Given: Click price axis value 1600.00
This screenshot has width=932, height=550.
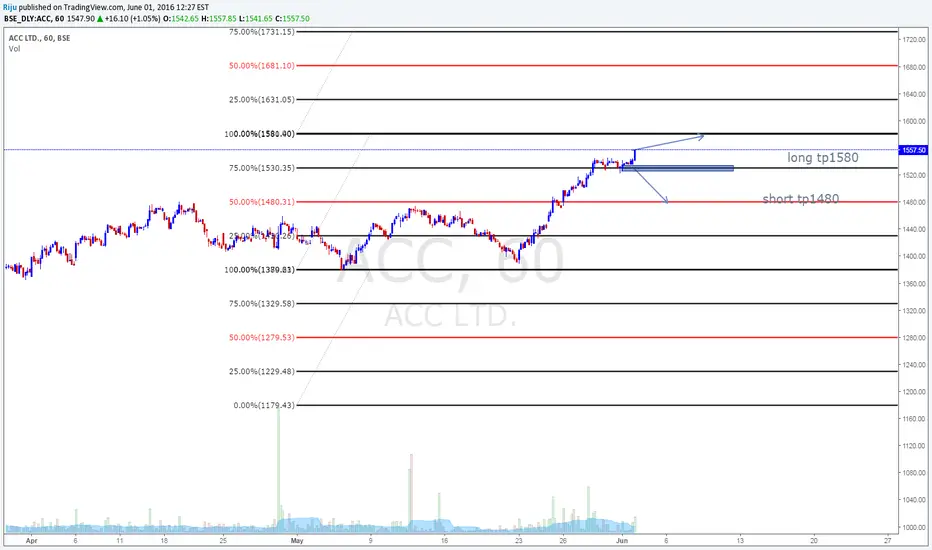Looking at the screenshot, I should (x=914, y=121).
